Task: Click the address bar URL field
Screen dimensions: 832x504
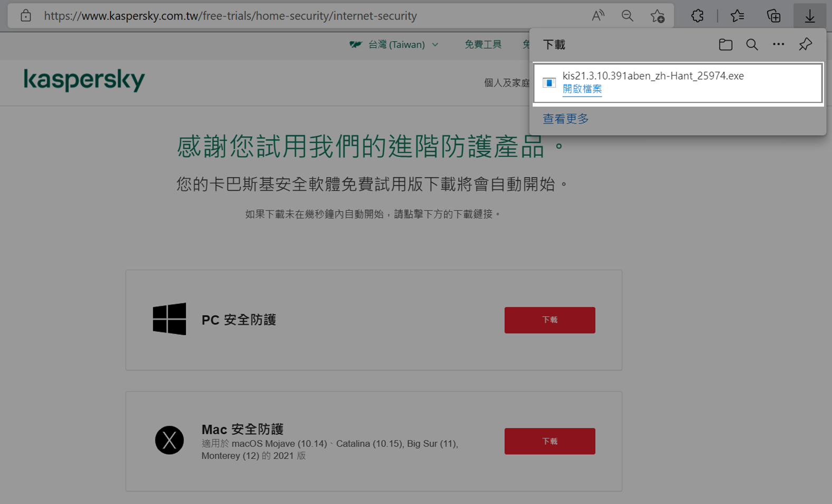Action: (311, 16)
